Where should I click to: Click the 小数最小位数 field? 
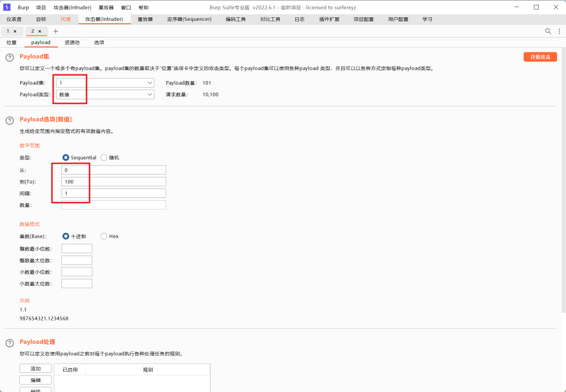click(x=77, y=272)
